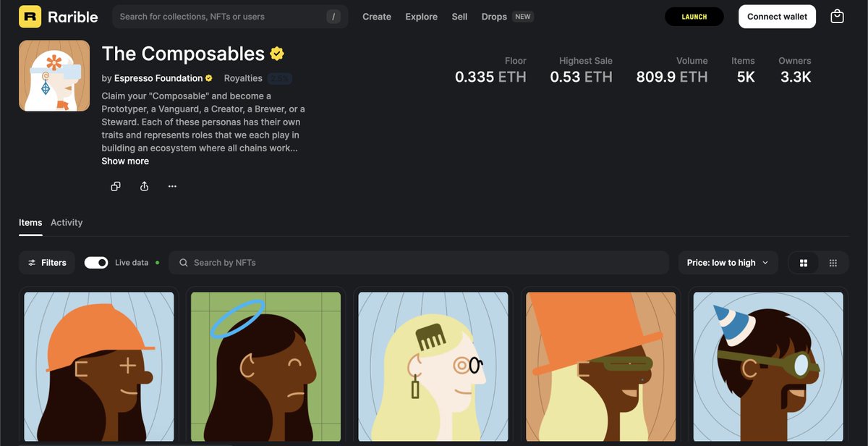Open the NFT with orange hard hat
This screenshot has width=868, height=446.
[x=99, y=368]
